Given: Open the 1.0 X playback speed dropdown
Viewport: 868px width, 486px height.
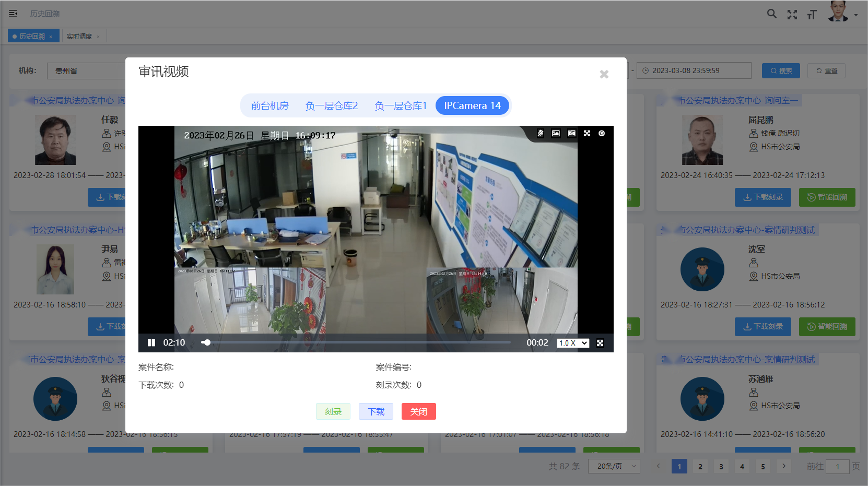Looking at the screenshot, I should 573,343.
